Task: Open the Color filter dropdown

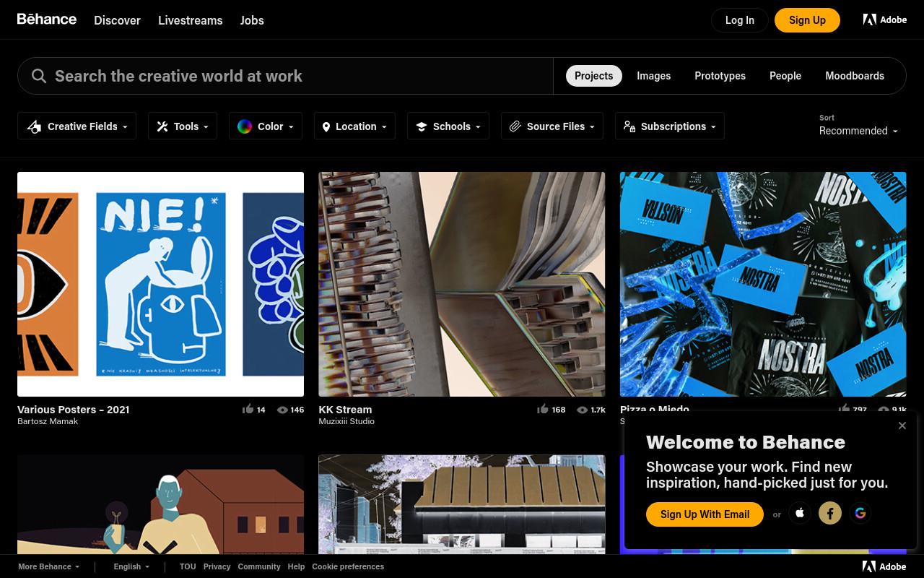Action: pos(266,126)
